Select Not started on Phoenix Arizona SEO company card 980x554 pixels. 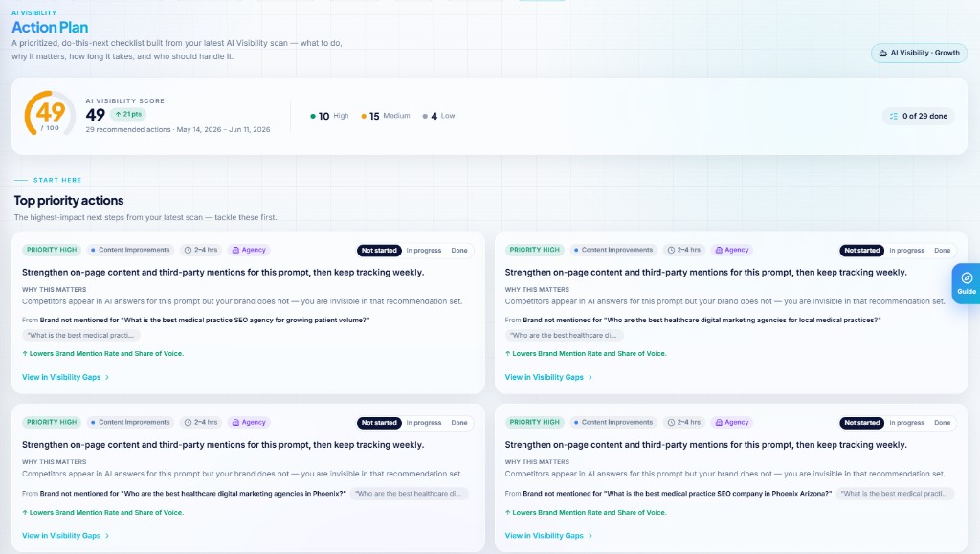tap(862, 423)
